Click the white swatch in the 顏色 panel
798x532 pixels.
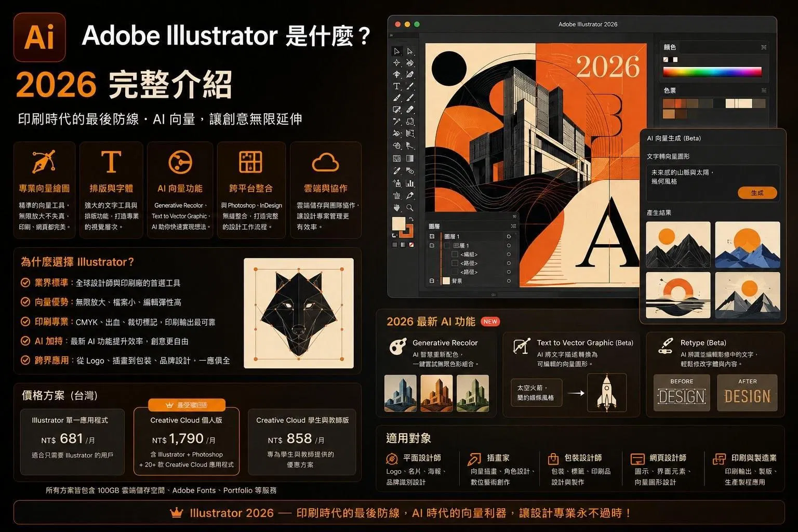coord(675,60)
